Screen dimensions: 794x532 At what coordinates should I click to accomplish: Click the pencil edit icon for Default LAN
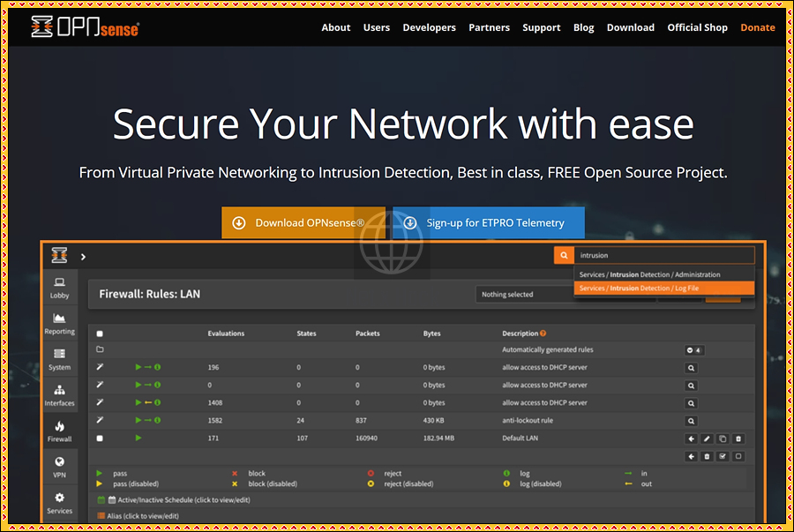707,438
